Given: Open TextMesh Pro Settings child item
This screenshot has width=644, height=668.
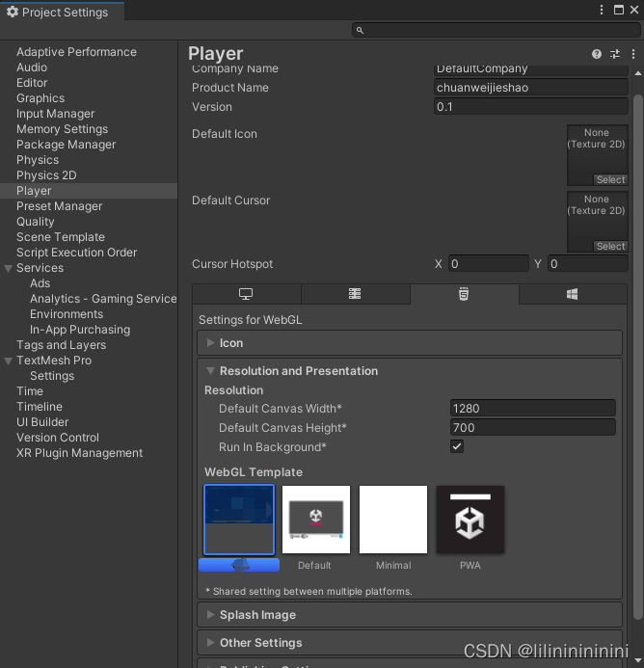Looking at the screenshot, I should (52, 376).
